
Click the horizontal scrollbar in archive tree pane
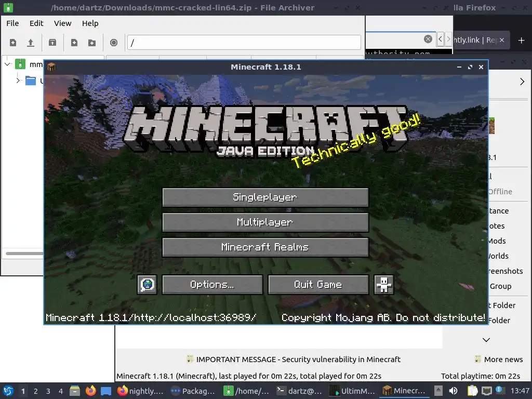pyautogui.click(x=24, y=254)
